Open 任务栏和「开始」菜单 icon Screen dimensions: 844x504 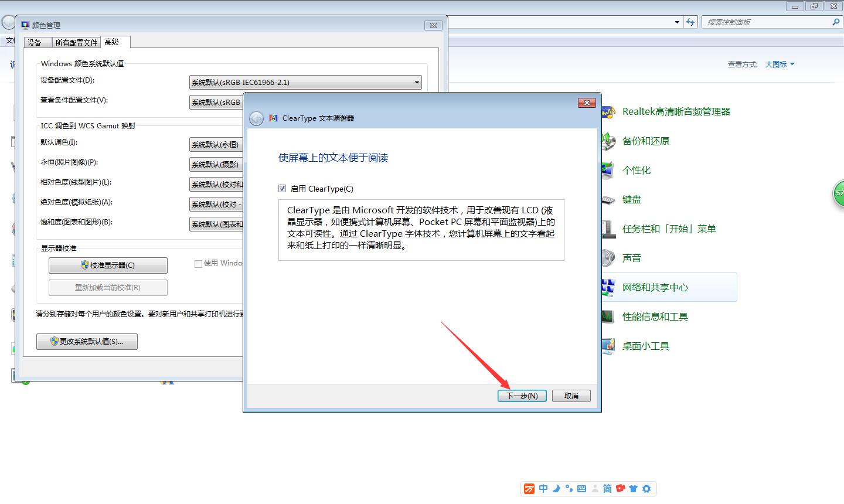[608, 229]
